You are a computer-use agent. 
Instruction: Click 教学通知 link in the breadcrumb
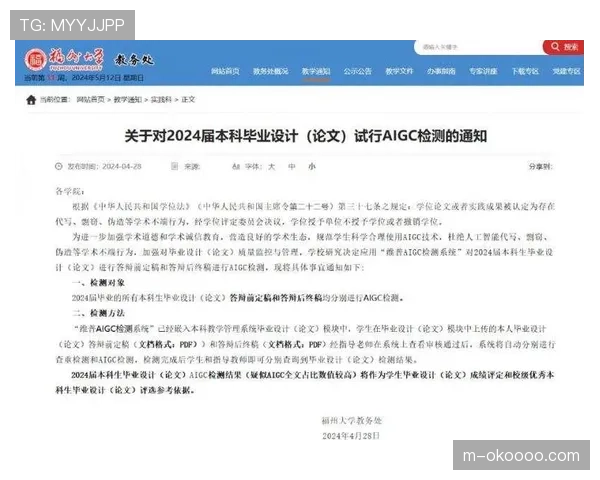point(127,100)
